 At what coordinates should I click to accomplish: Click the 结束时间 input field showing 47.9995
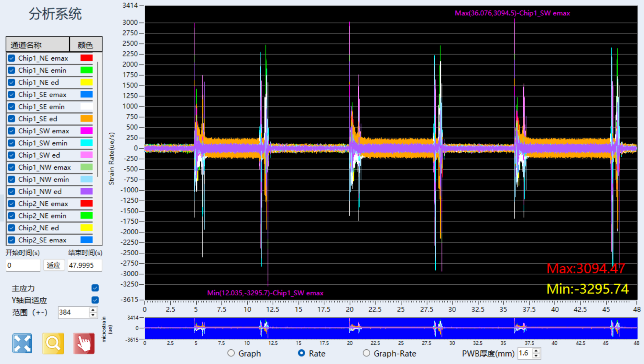click(x=85, y=265)
